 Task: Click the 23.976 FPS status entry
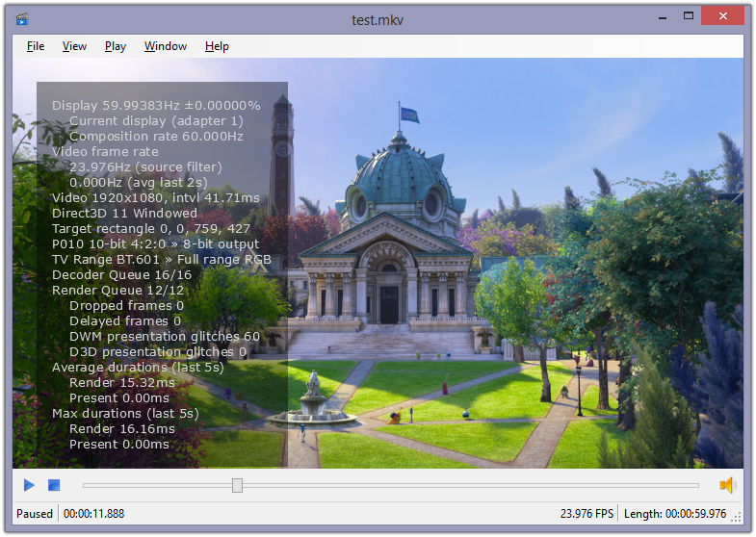tap(587, 514)
